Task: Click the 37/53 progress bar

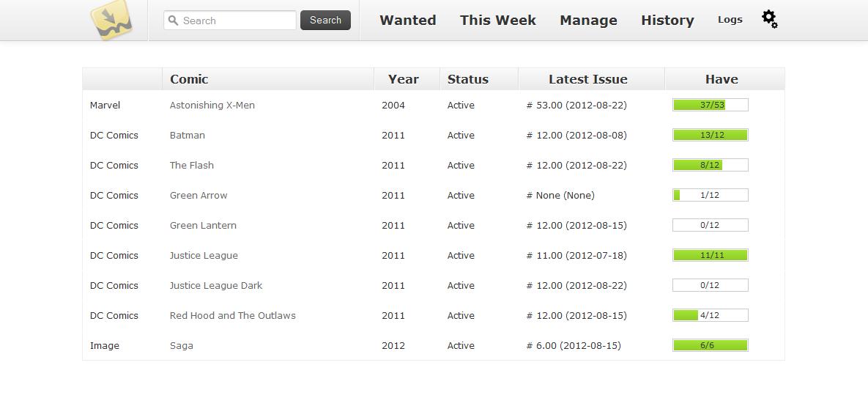Action: [x=711, y=105]
